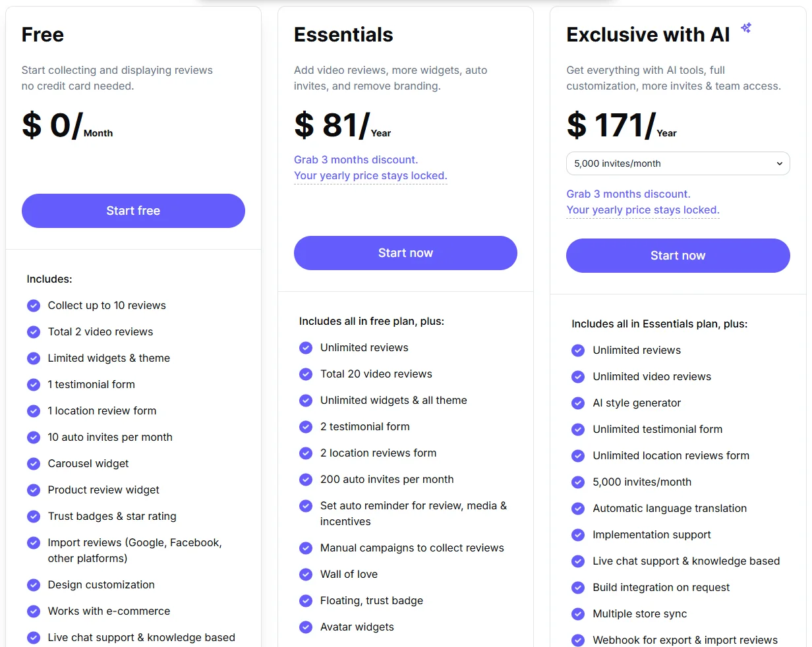Expand the invites selector chevron
Image resolution: width=812 pixels, height=647 pixels.
coord(778,163)
